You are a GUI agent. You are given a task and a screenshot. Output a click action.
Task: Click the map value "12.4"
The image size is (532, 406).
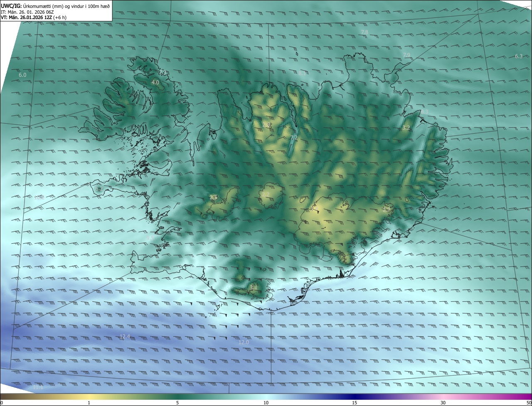[x=125, y=336]
